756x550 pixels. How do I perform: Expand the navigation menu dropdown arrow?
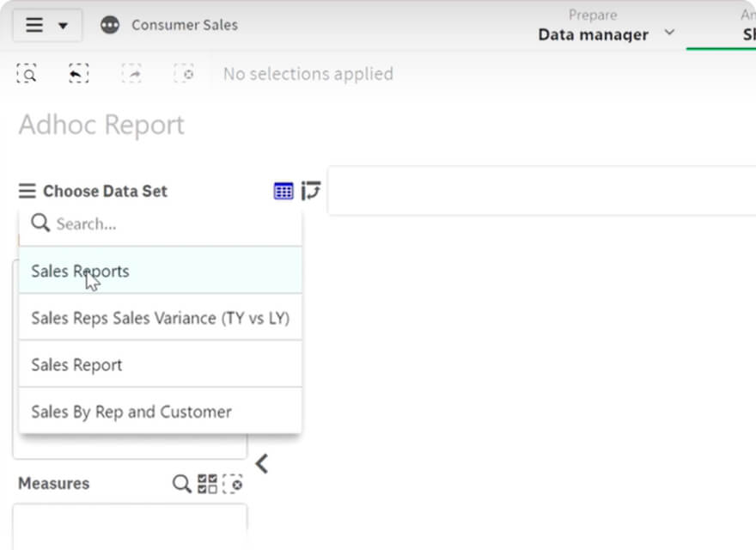64,26
